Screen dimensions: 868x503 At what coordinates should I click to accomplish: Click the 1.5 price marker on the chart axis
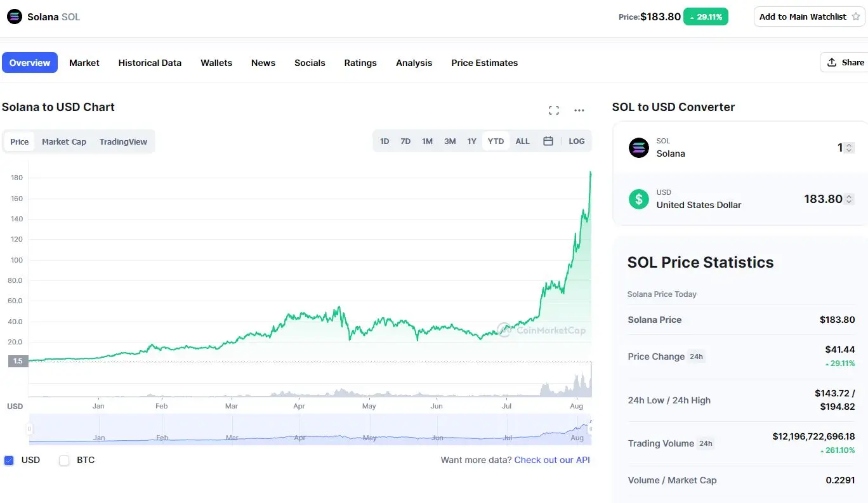18,361
